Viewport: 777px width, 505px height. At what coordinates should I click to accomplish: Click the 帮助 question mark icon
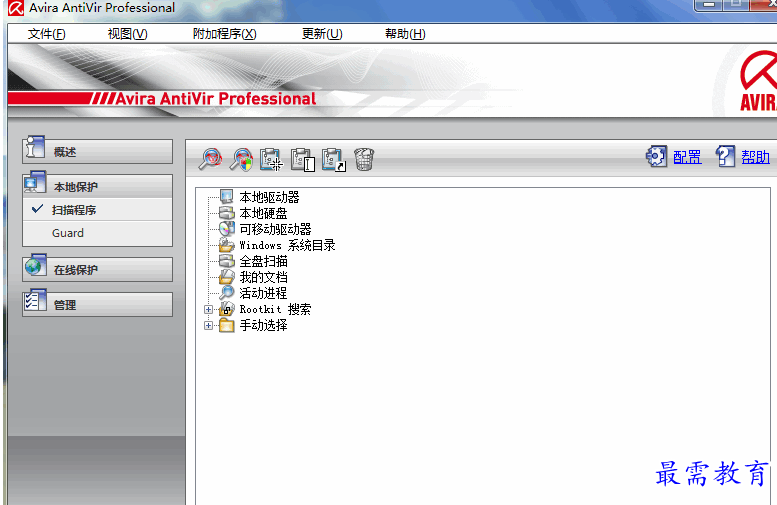tap(725, 157)
